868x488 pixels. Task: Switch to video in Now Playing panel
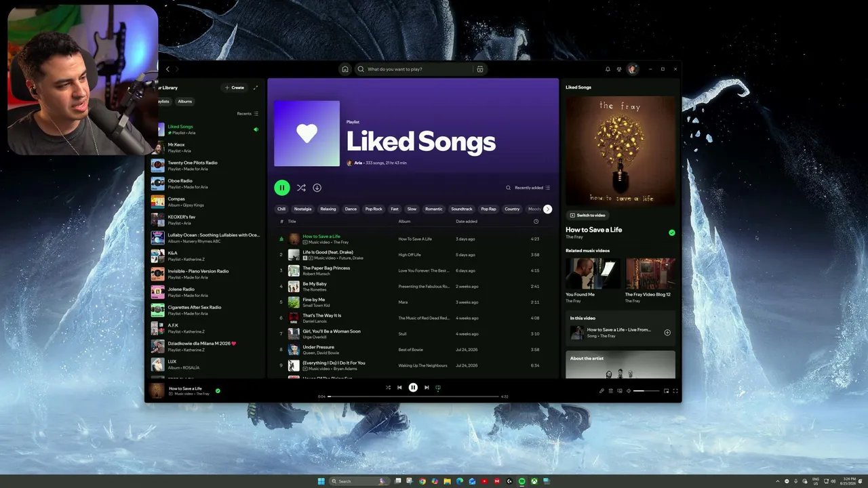coord(587,215)
